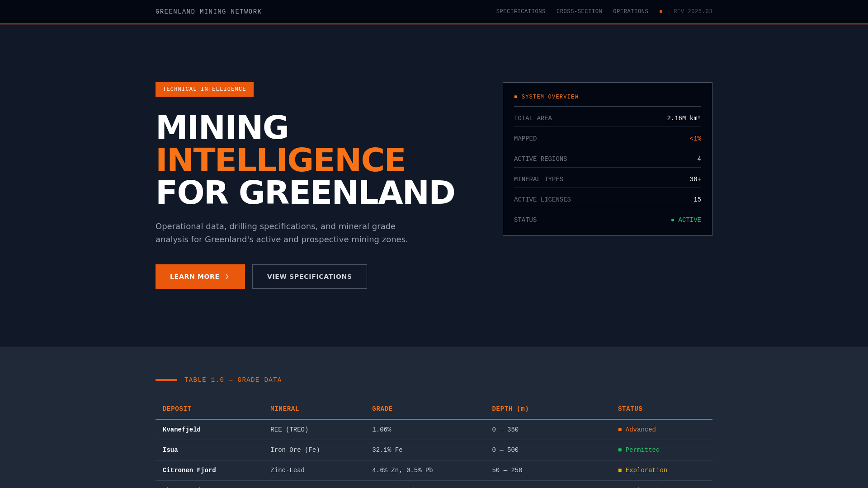Select the Total Area value 2.16M km²
Image resolution: width=868 pixels, height=488 pixels.
click(x=684, y=118)
